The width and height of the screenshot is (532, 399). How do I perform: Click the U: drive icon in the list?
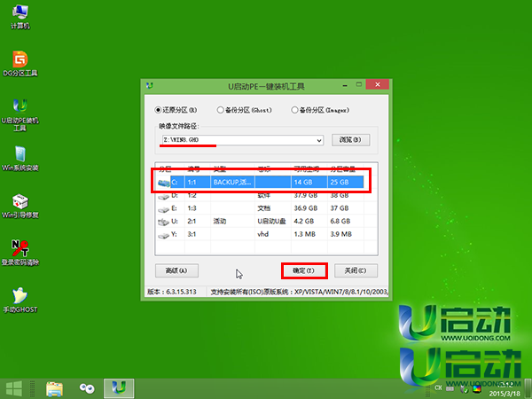163,223
